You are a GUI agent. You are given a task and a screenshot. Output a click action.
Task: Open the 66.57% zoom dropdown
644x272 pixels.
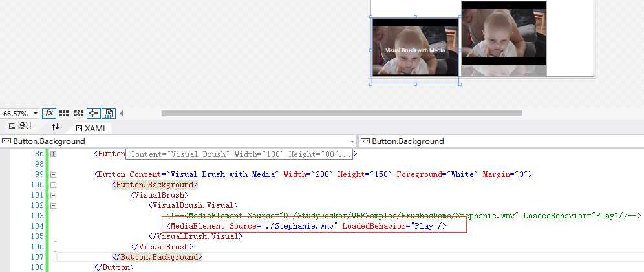[x=20, y=113]
